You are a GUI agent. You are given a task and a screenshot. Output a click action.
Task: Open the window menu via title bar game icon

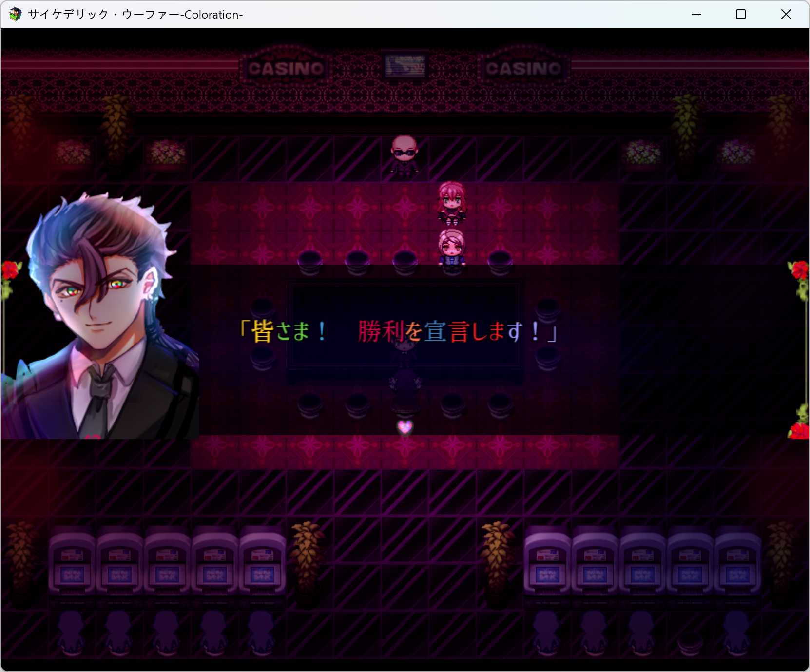15,15
